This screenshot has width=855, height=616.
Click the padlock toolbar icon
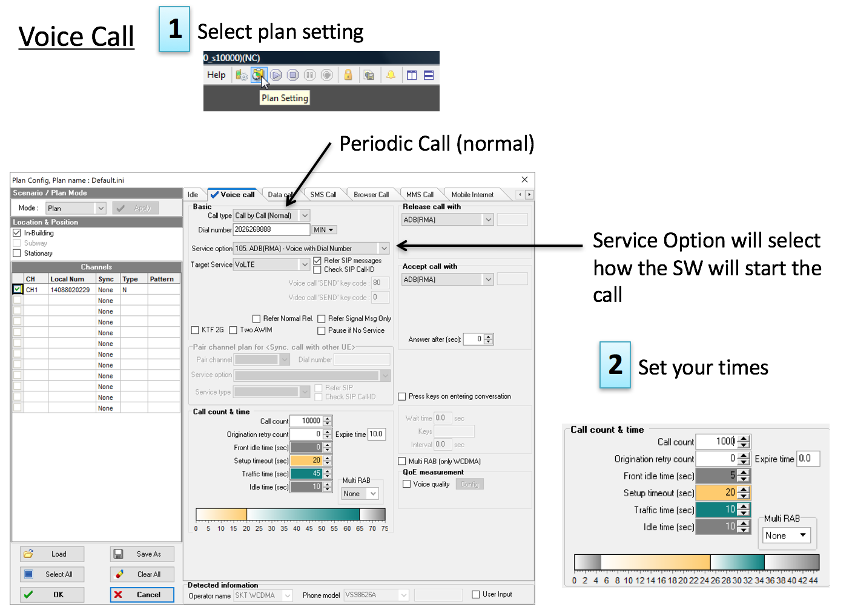coord(348,74)
